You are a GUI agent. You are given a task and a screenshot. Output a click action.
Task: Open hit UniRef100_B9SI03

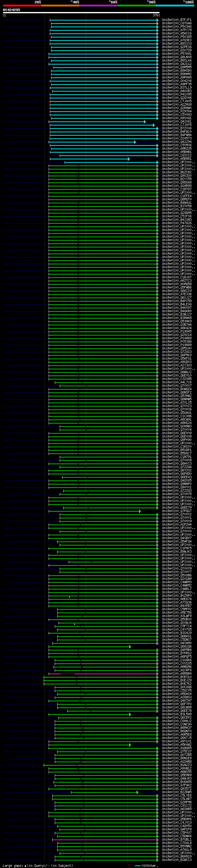(176, 43)
